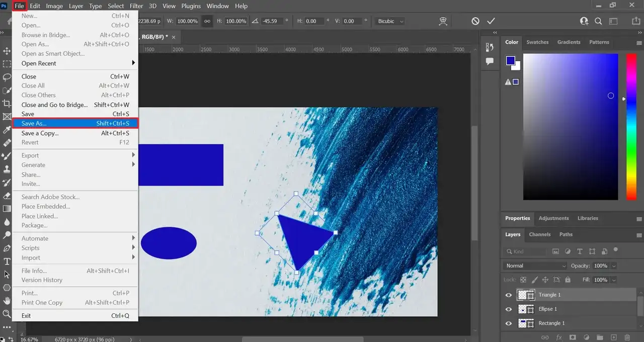The image size is (644, 342).
Task: Click the delete layer trash icon
Action: [x=627, y=337]
